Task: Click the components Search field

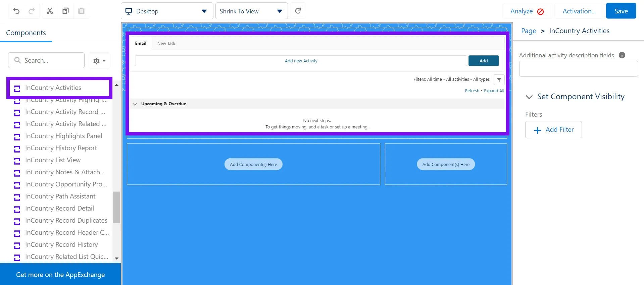Action: [46, 60]
